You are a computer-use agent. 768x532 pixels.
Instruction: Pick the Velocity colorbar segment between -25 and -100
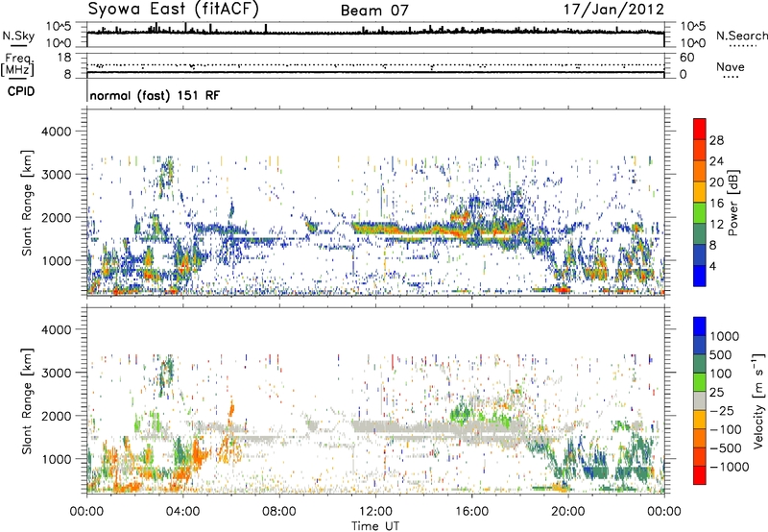tap(700, 420)
